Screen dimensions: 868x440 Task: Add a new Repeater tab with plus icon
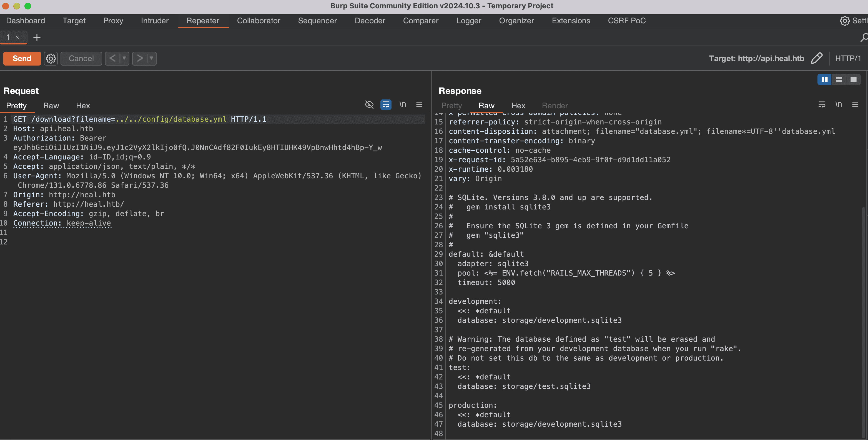37,37
